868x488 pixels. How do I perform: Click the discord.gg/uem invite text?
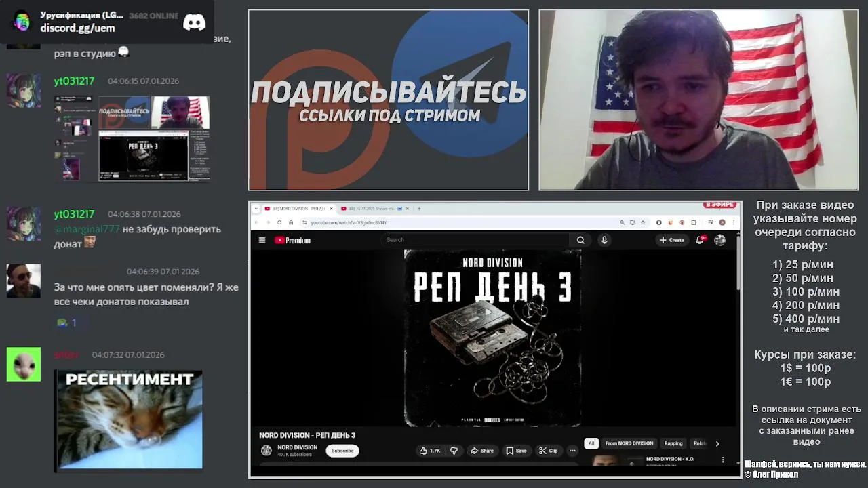click(77, 28)
